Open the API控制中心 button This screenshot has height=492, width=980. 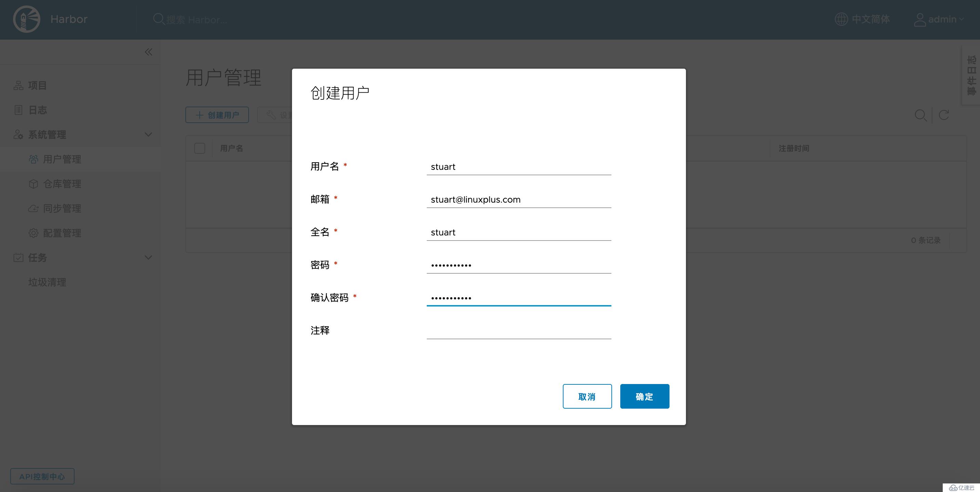click(42, 476)
